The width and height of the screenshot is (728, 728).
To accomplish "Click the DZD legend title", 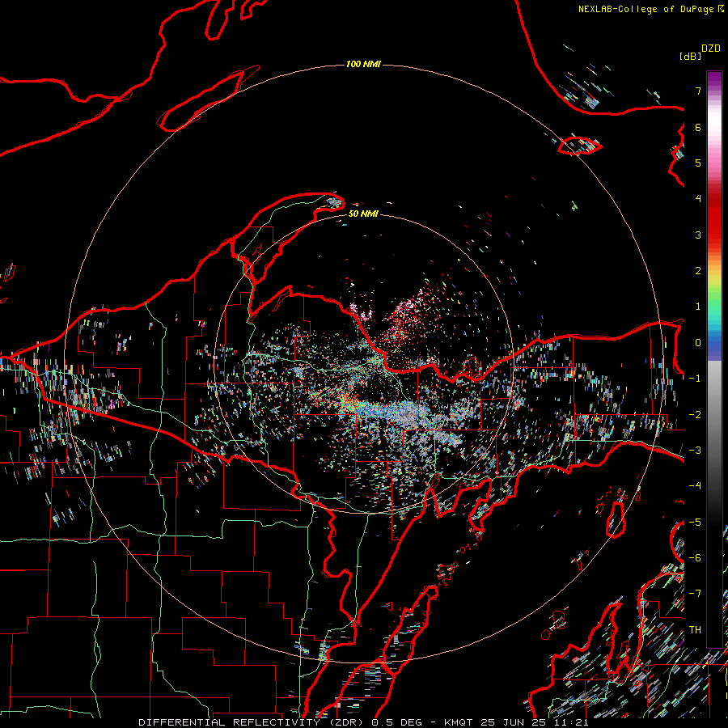I will pyautogui.click(x=711, y=49).
